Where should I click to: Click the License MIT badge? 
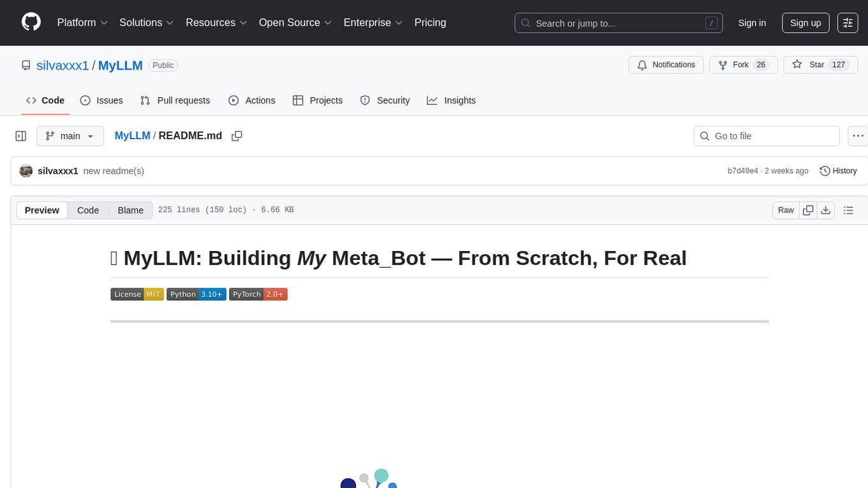pyautogui.click(x=137, y=294)
